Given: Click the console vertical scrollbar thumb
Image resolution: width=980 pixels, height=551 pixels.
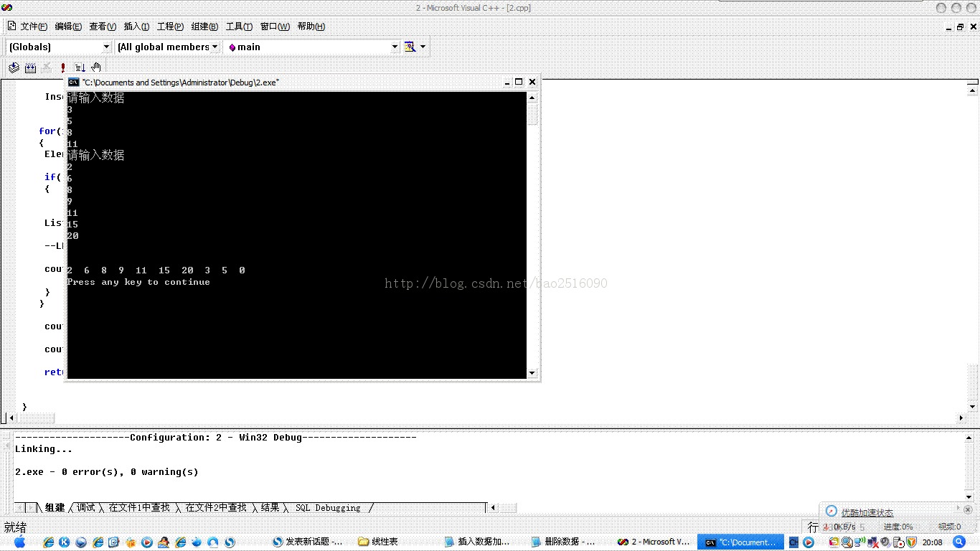Looking at the screenshot, I should (x=532, y=114).
